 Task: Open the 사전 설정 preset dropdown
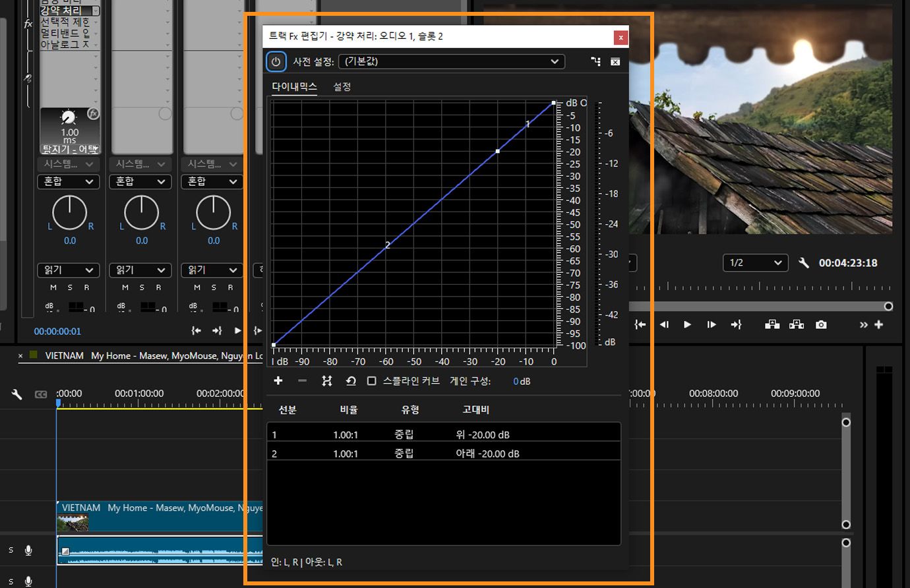(x=451, y=61)
